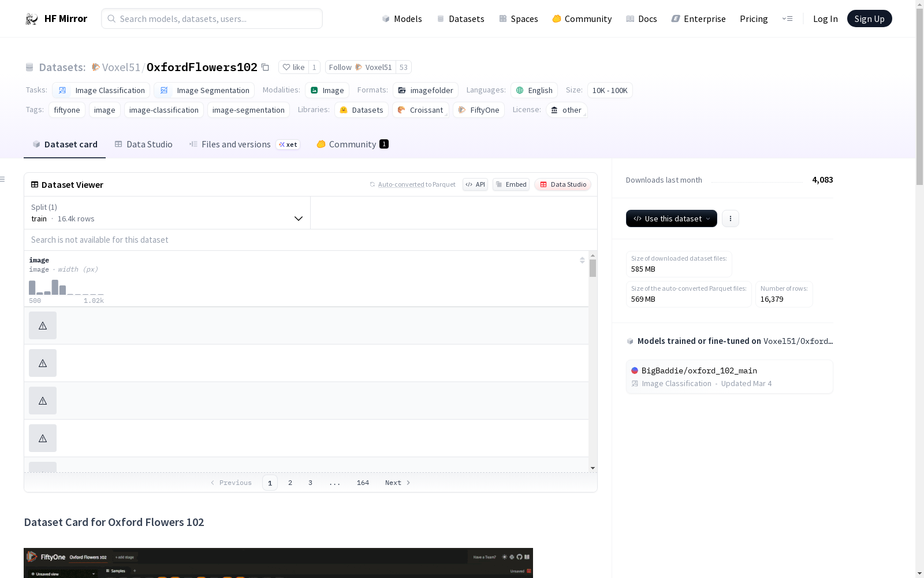Click the image-classification tag
Viewport: 924px width, 578px height.
point(164,110)
